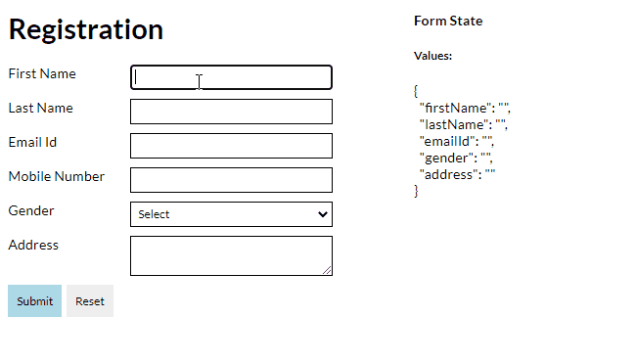
Task: Click inside the Address textarea
Action: click(x=231, y=255)
